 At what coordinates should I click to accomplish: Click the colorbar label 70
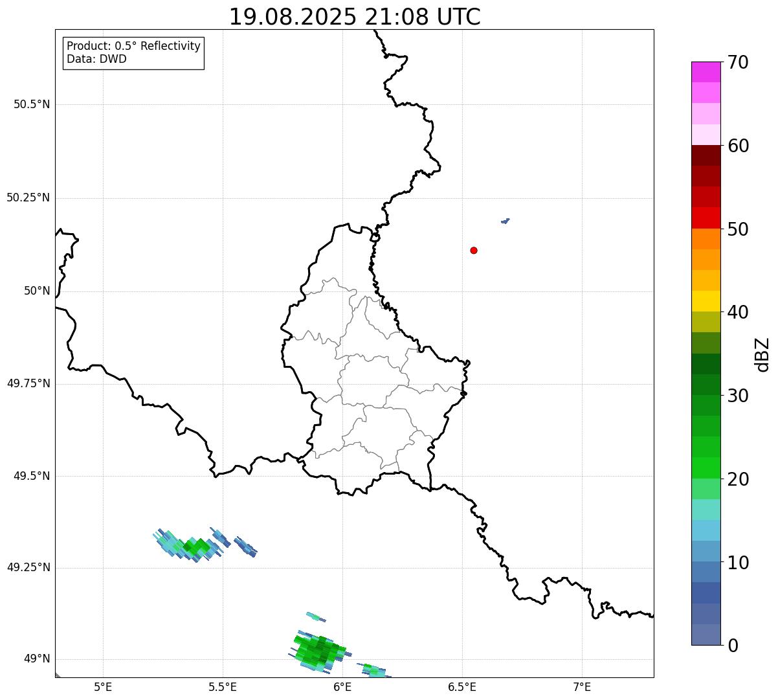click(x=738, y=62)
